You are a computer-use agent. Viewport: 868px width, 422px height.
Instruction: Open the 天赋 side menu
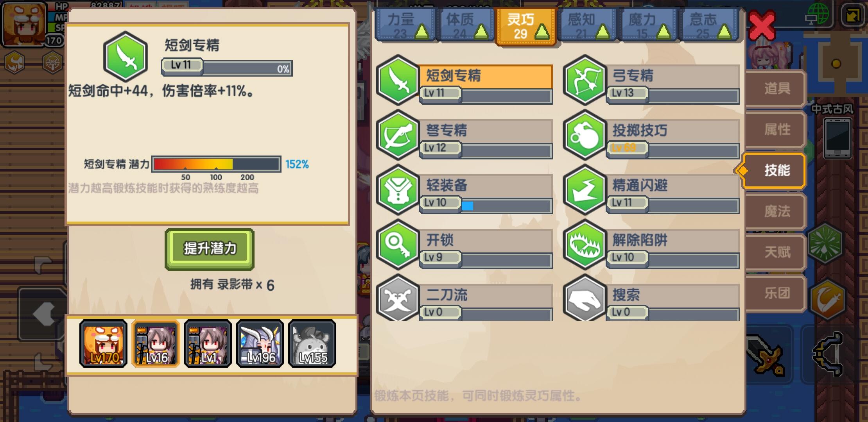tap(776, 252)
